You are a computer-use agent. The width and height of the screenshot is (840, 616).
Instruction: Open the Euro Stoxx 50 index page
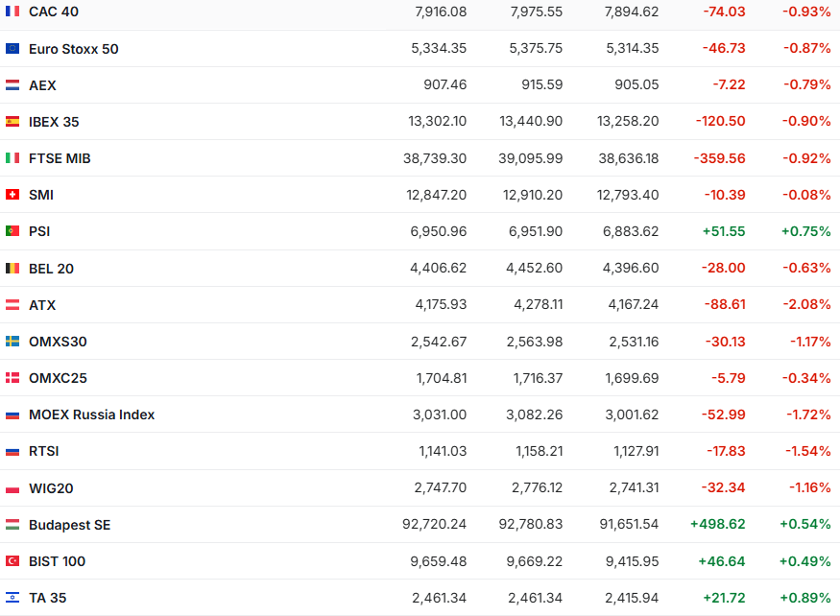pos(73,49)
